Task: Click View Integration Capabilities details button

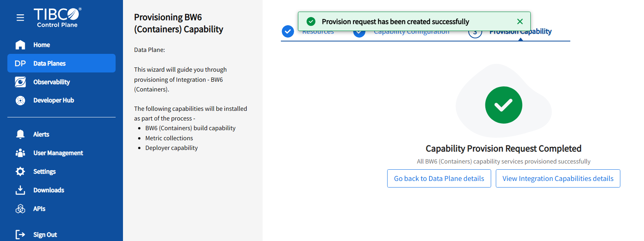Action: (x=557, y=179)
